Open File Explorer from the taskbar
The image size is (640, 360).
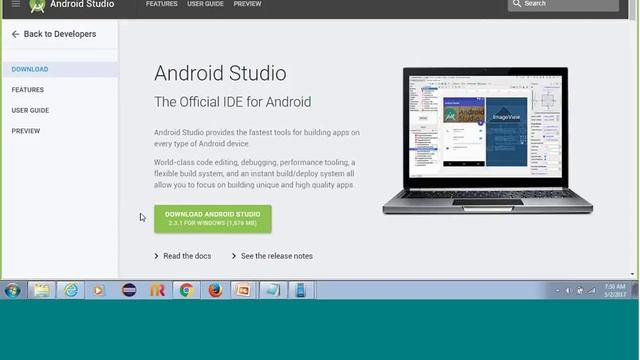click(x=42, y=290)
